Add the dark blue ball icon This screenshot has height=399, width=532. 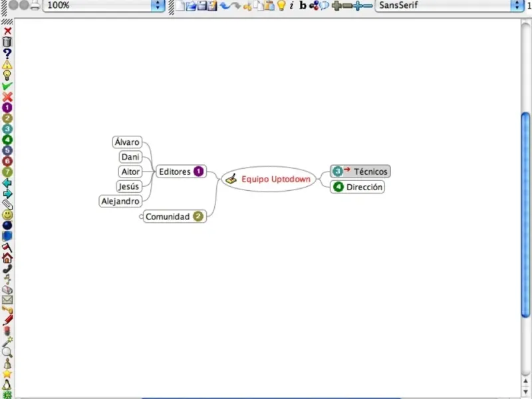coord(7,225)
